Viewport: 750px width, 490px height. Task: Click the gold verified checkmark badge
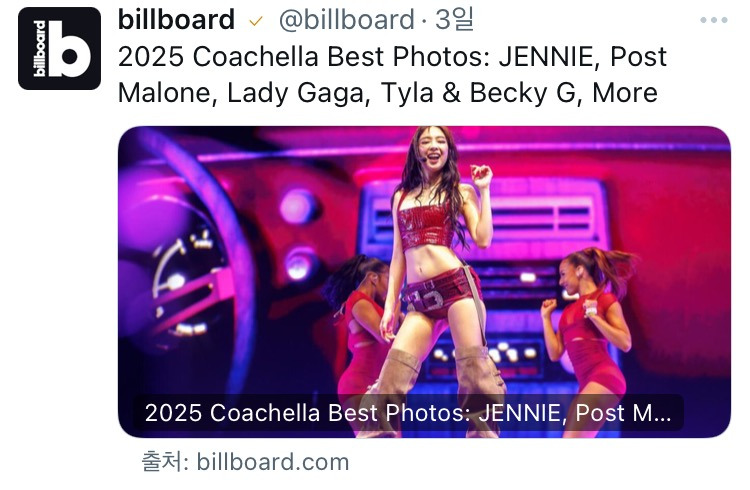(256, 21)
